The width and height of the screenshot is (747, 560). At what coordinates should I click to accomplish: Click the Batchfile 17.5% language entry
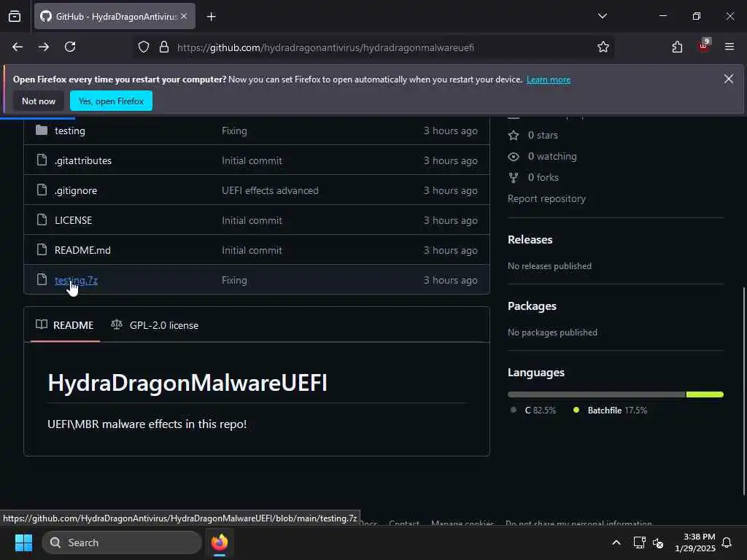coord(611,410)
